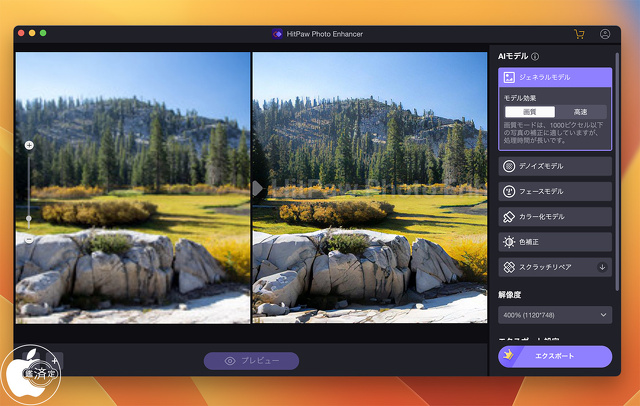Choose 高速 model effect
640x406 pixels.
[x=580, y=112]
